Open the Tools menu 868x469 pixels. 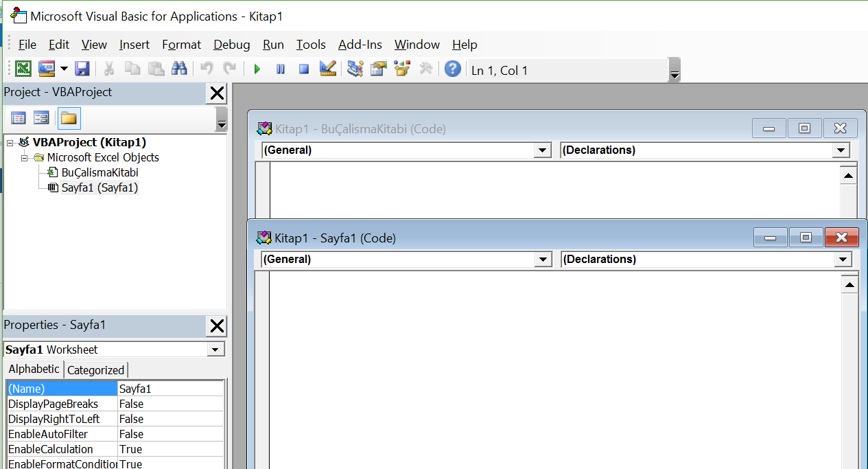(x=311, y=45)
